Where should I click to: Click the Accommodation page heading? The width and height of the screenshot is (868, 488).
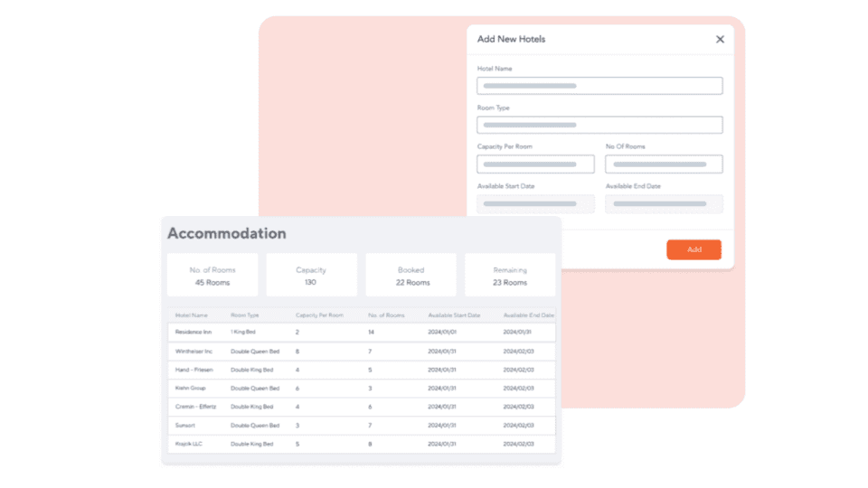click(227, 233)
